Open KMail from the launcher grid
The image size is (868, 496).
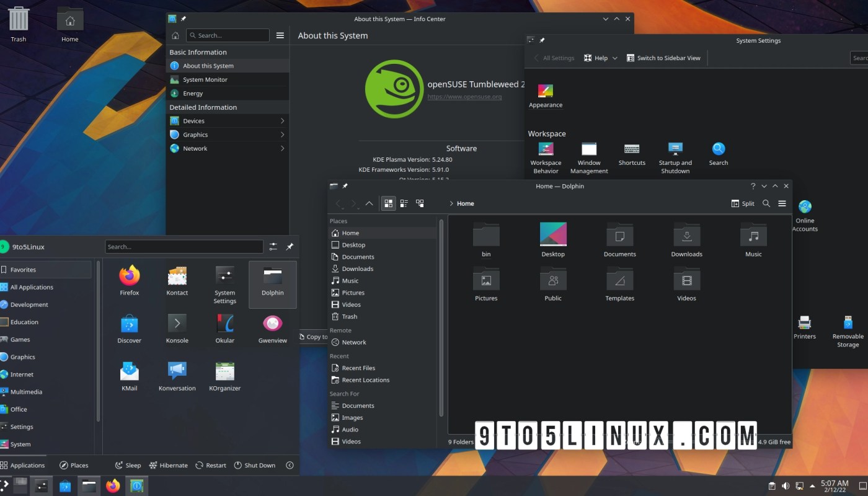(x=130, y=376)
